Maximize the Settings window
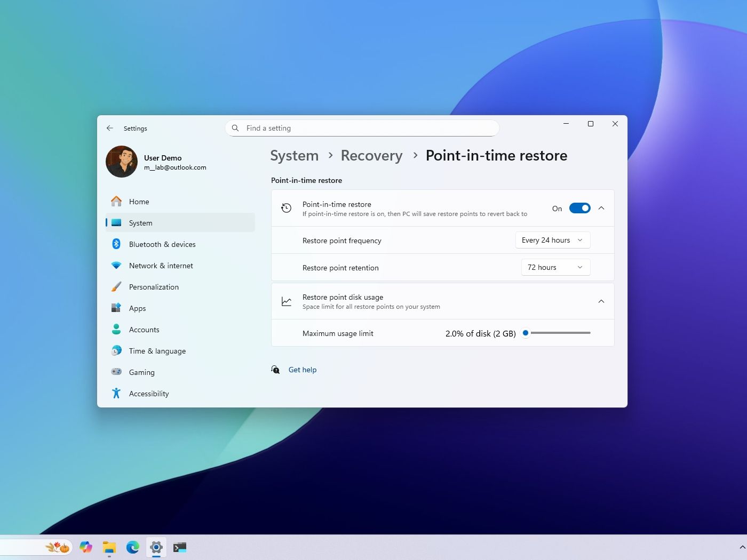747x560 pixels. (591, 124)
